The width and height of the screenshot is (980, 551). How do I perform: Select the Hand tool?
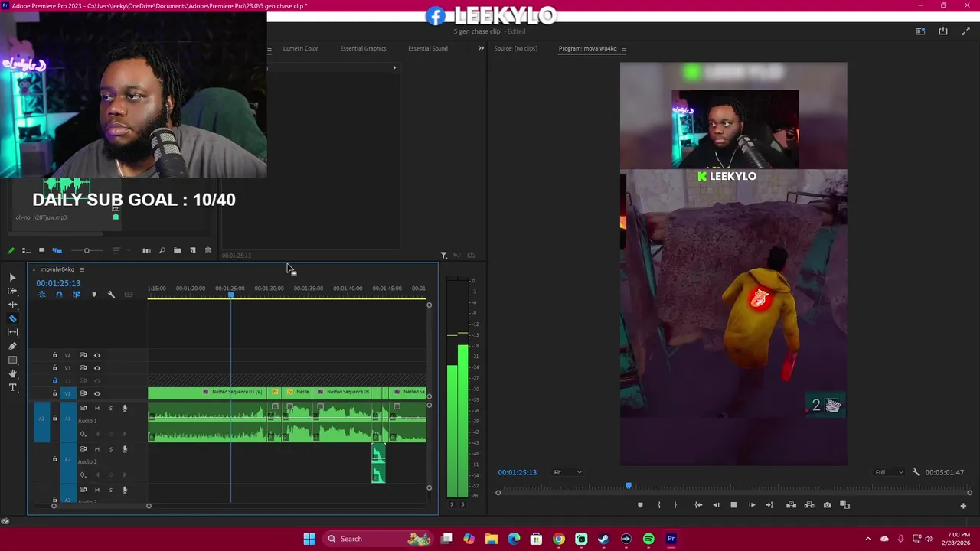click(13, 373)
